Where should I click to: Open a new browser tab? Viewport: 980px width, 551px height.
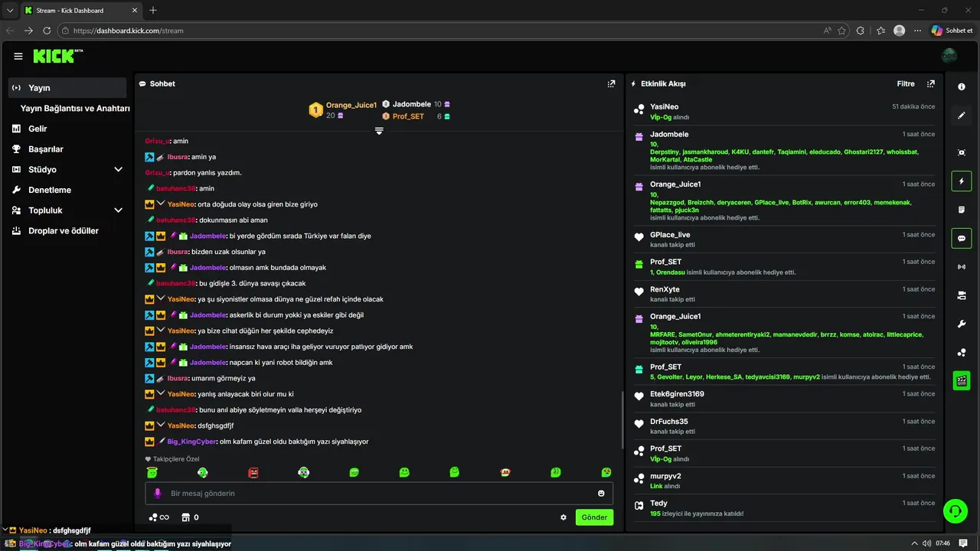(153, 10)
